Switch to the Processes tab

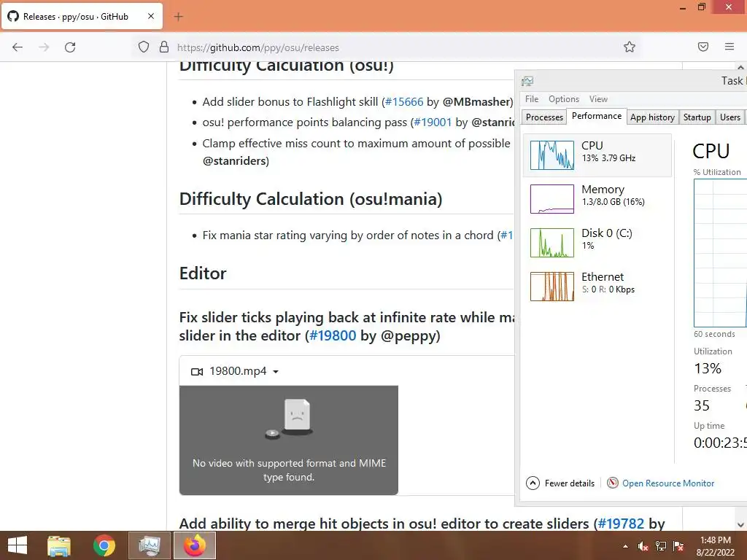[x=544, y=117]
